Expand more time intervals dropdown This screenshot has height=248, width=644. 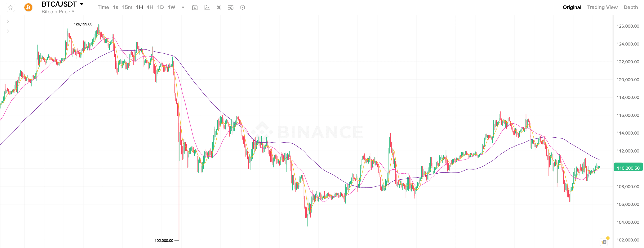pyautogui.click(x=183, y=7)
